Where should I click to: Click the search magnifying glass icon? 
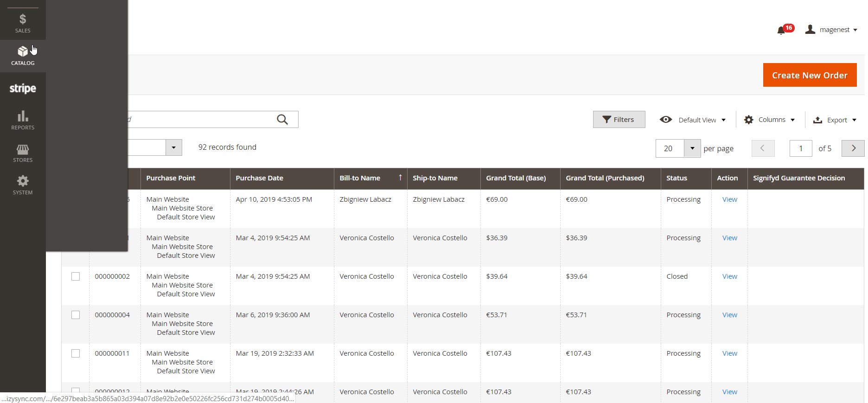pos(282,120)
